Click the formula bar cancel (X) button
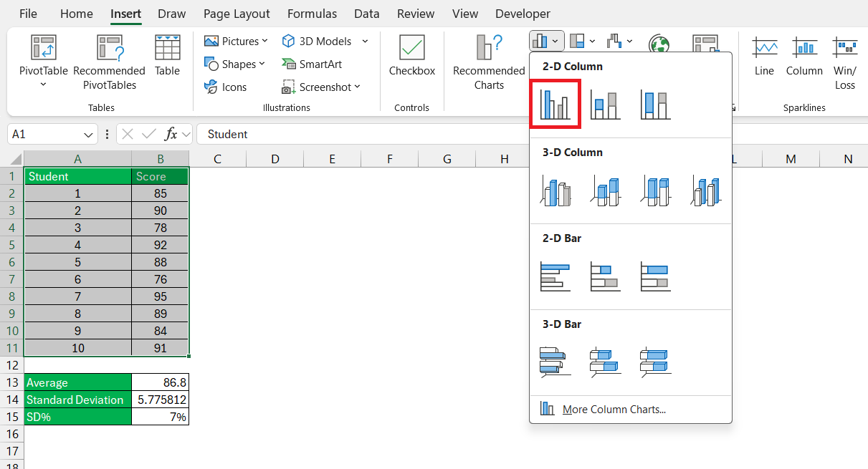Screen dimensions: 868x469 point(128,134)
